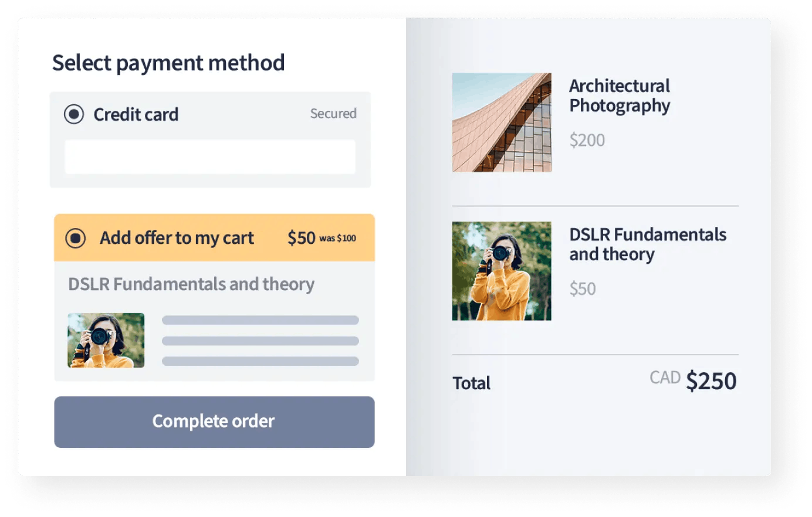Click the Total label
Screen dimensions: 812x517
pos(472,383)
